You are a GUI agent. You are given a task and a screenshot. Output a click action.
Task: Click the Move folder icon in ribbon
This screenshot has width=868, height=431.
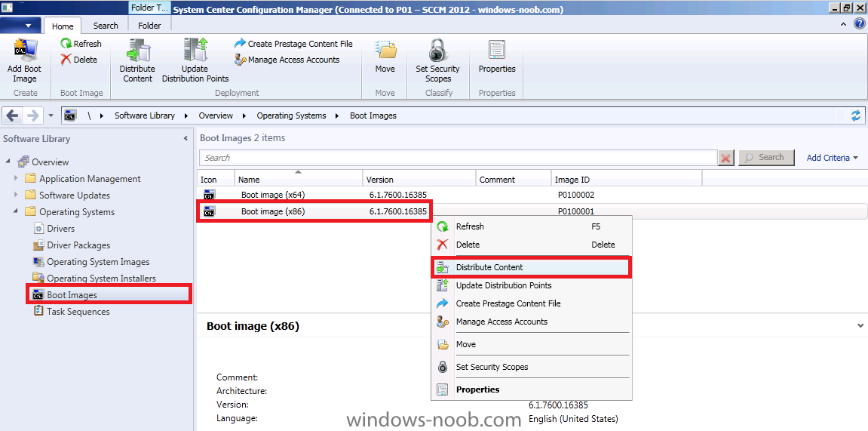click(385, 49)
